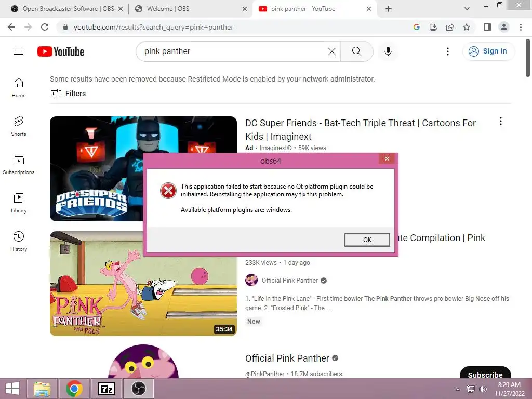Bookmark this page with star icon
Screen dimensions: 532x399
[x=467, y=27]
